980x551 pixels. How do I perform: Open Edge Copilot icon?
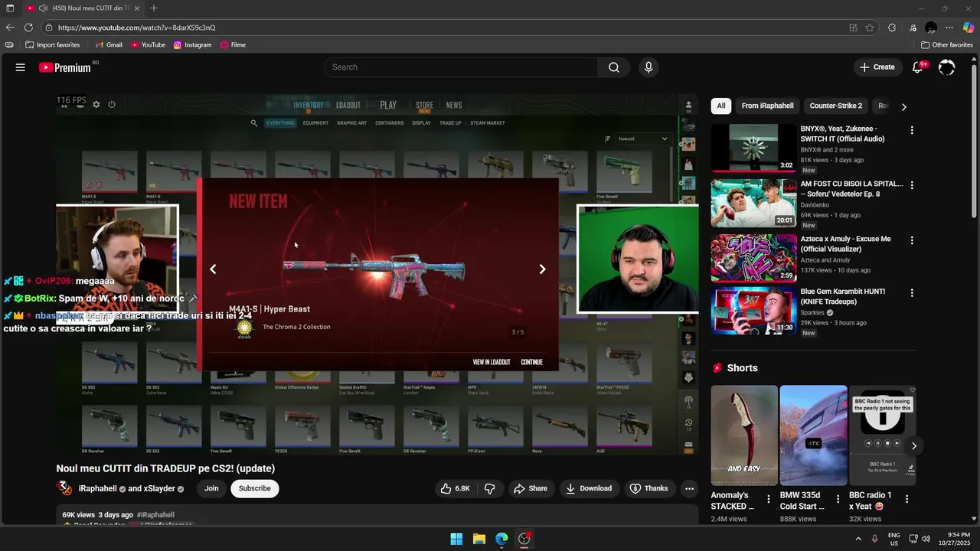[969, 28]
